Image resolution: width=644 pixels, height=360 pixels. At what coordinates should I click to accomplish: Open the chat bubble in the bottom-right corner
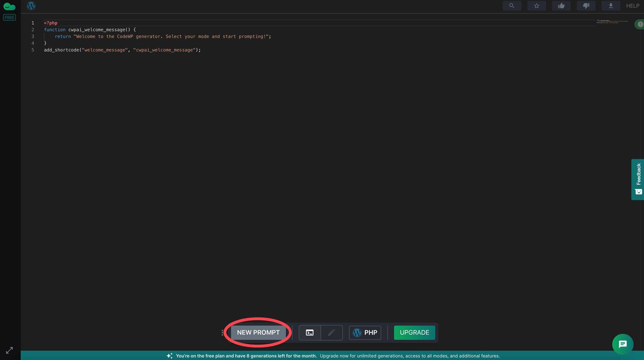[x=623, y=344]
